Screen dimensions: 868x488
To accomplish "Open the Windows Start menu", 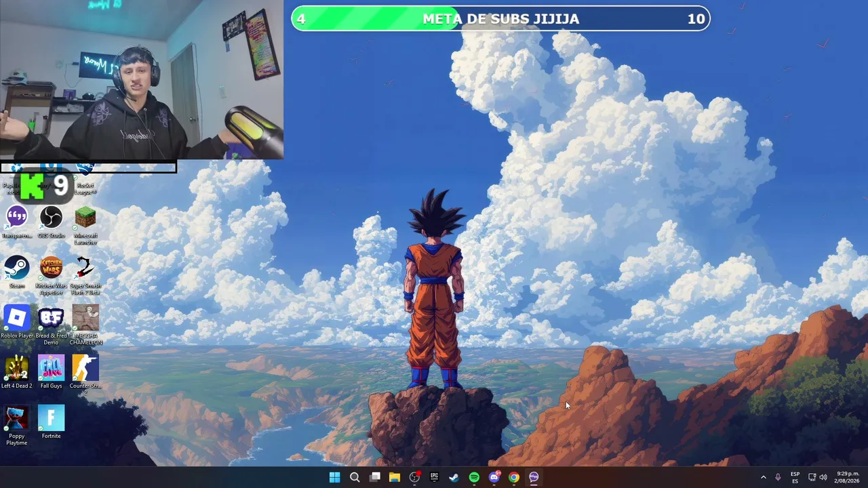I will point(334,477).
